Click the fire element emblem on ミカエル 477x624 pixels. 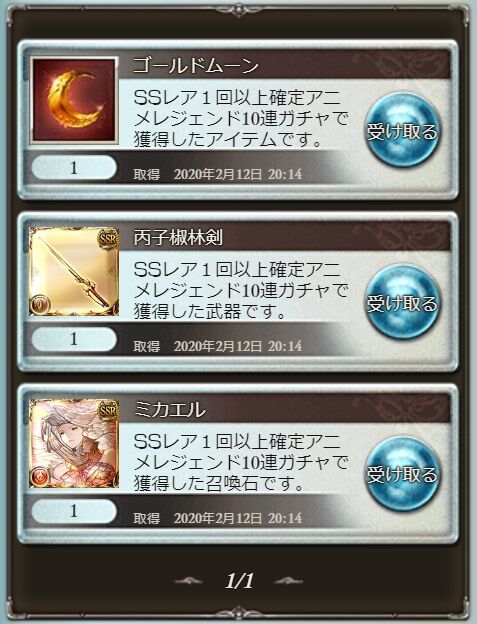[x=40, y=476]
